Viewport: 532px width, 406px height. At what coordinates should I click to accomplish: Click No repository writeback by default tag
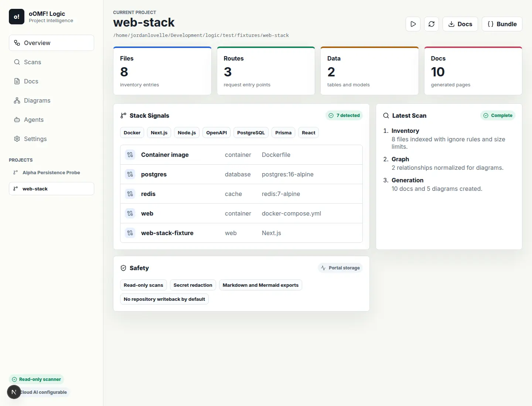click(x=164, y=299)
